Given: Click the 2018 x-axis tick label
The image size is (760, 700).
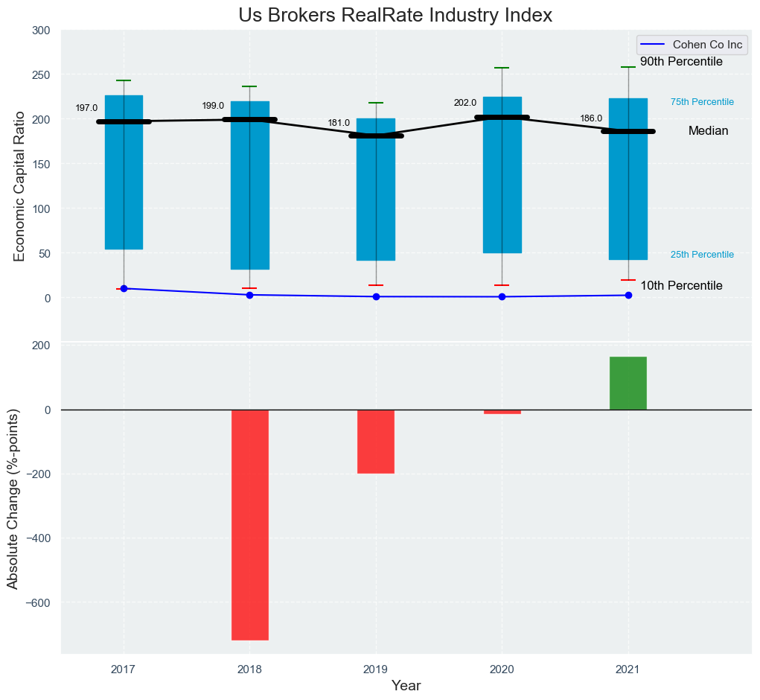Looking at the screenshot, I should [x=249, y=670].
